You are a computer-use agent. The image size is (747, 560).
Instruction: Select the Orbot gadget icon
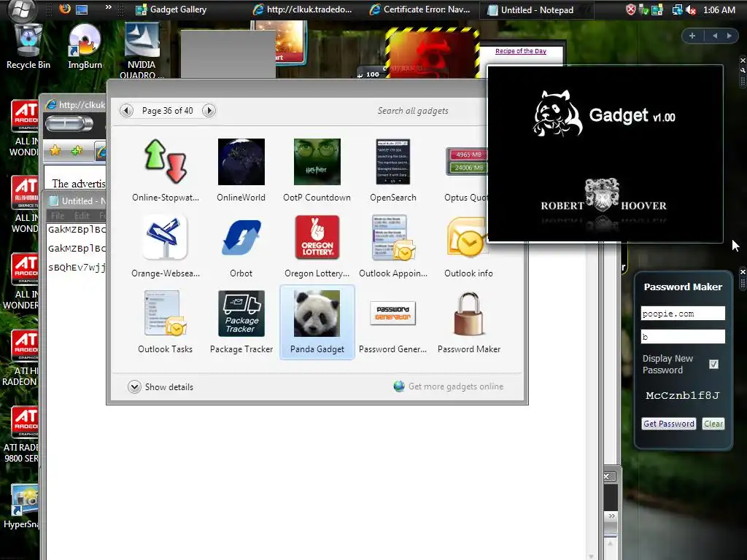(241, 237)
